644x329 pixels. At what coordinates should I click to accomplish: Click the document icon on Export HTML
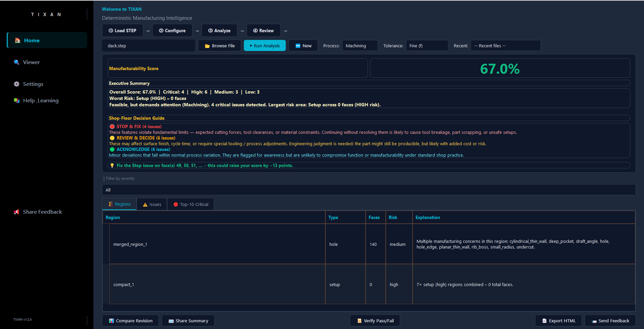(x=544, y=321)
